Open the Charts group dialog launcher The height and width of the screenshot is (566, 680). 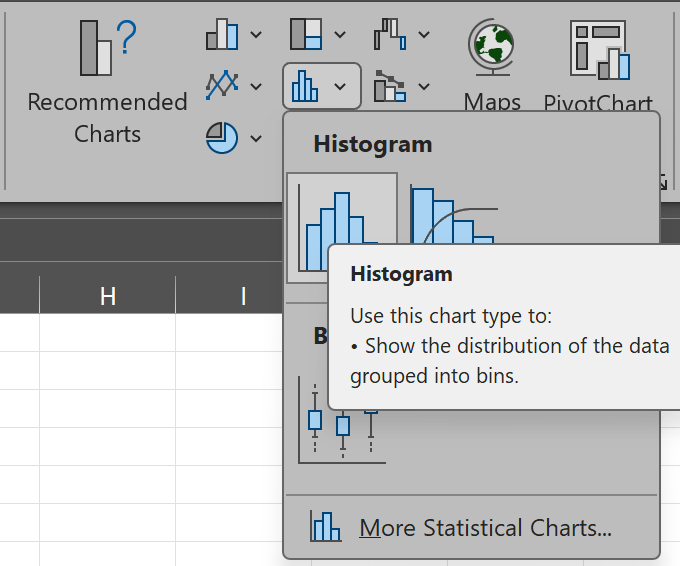point(664,182)
